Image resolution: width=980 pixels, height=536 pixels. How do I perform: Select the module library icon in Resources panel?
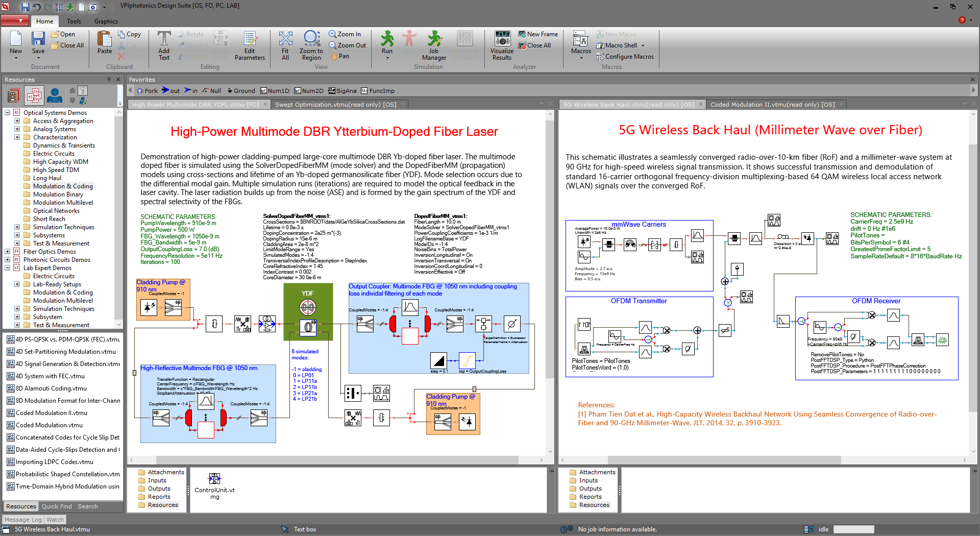point(14,95)
